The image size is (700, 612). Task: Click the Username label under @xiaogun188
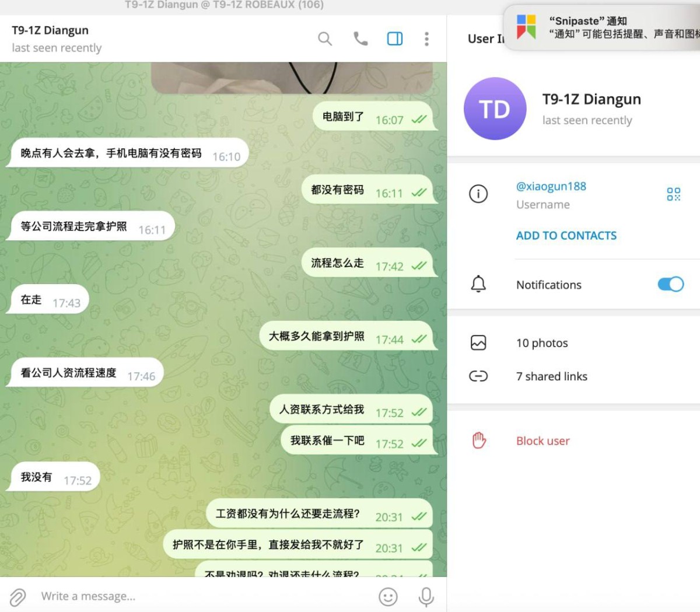(x=543, y=205)
